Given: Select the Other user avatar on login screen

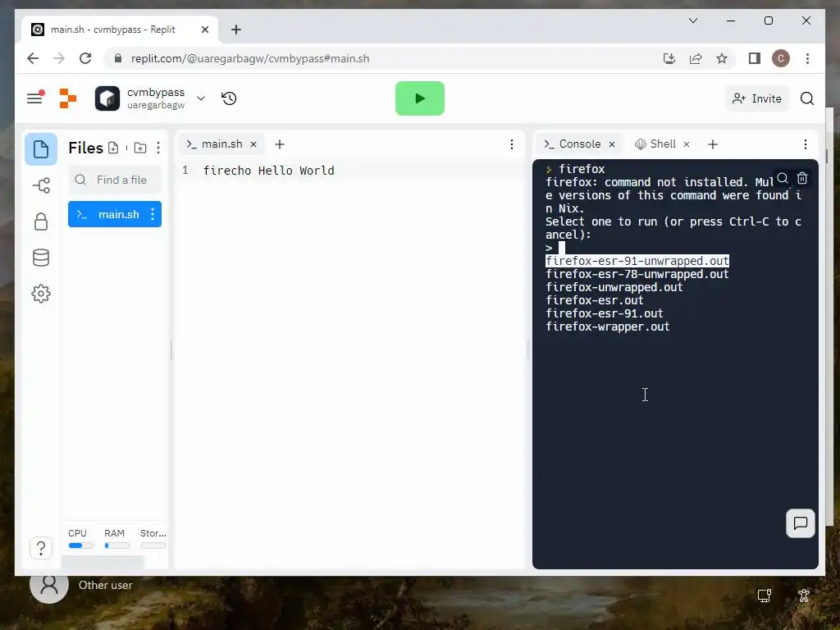Looking at the screenshot, I should 49,585.
